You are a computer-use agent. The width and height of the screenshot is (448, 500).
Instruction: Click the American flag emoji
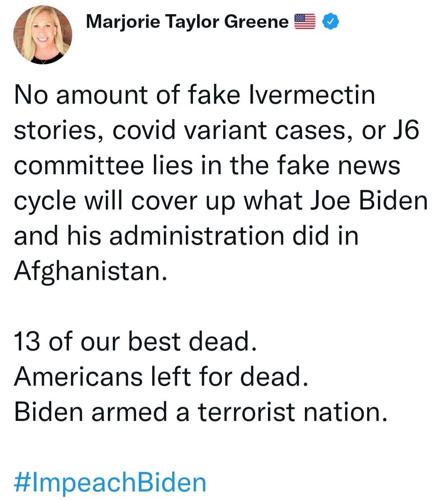pos(305,22)
